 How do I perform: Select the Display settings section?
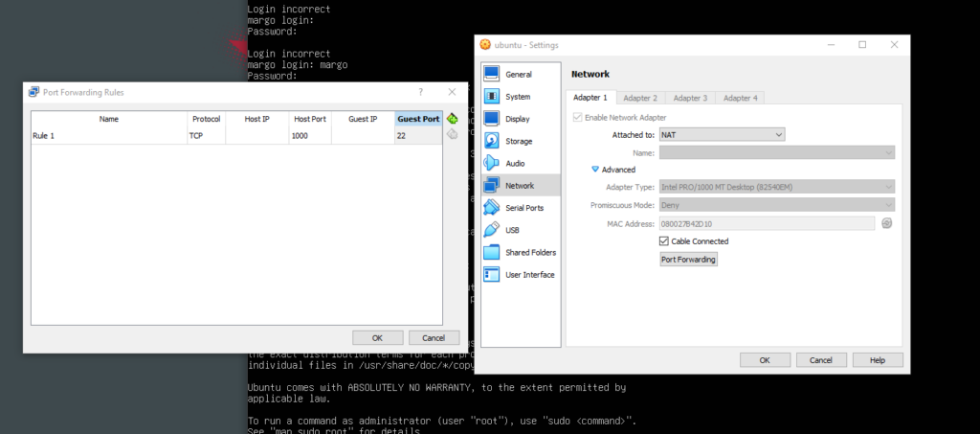pos(517,119)
